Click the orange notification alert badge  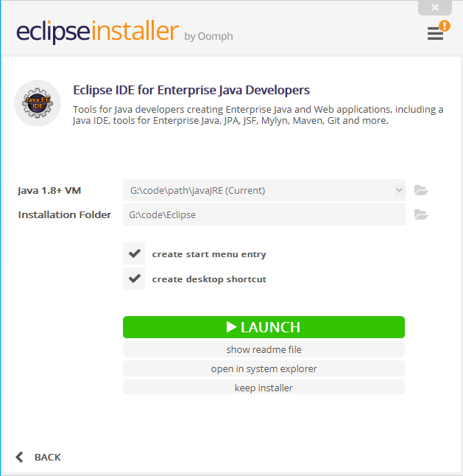[445, 26]
